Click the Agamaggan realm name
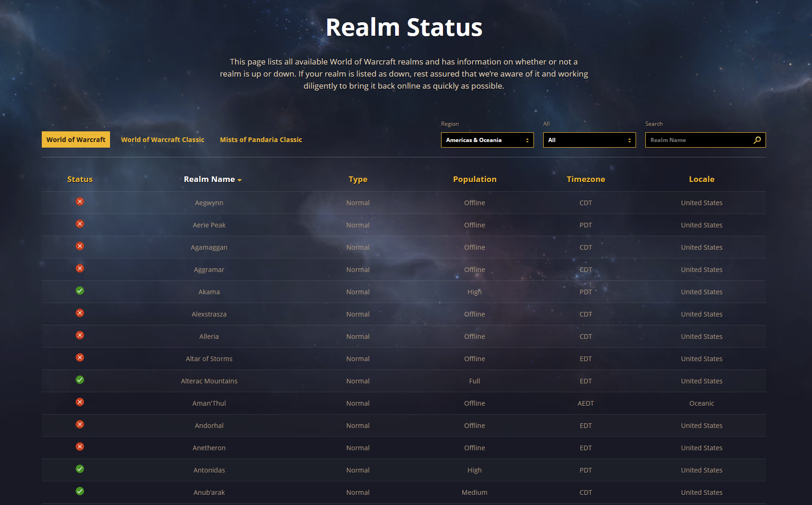This screenshot has width=812, height=505. coord(209,247)
